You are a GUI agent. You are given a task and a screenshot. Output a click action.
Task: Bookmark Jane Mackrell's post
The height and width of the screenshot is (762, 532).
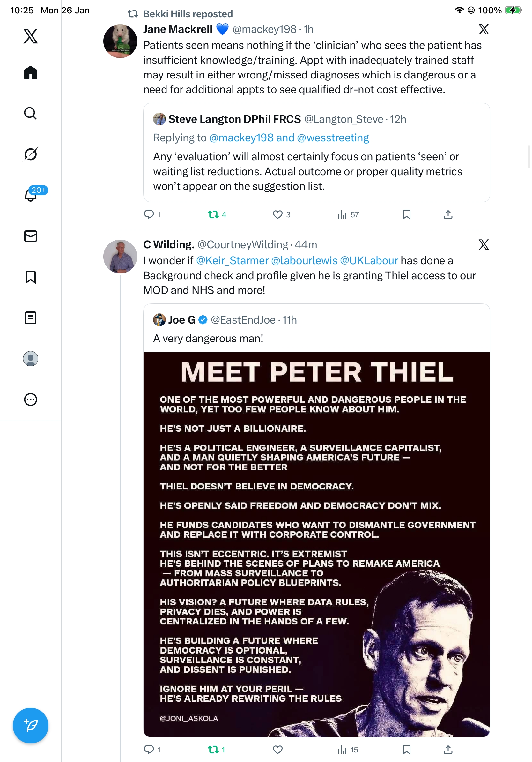(406, 215)
